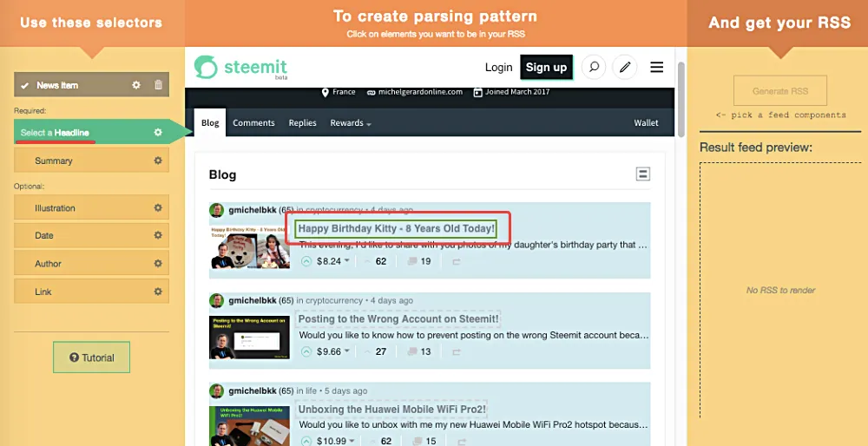868x446 pixels.
Task: Delete the News Item selector via trash icon
Action: click(158, 85)
